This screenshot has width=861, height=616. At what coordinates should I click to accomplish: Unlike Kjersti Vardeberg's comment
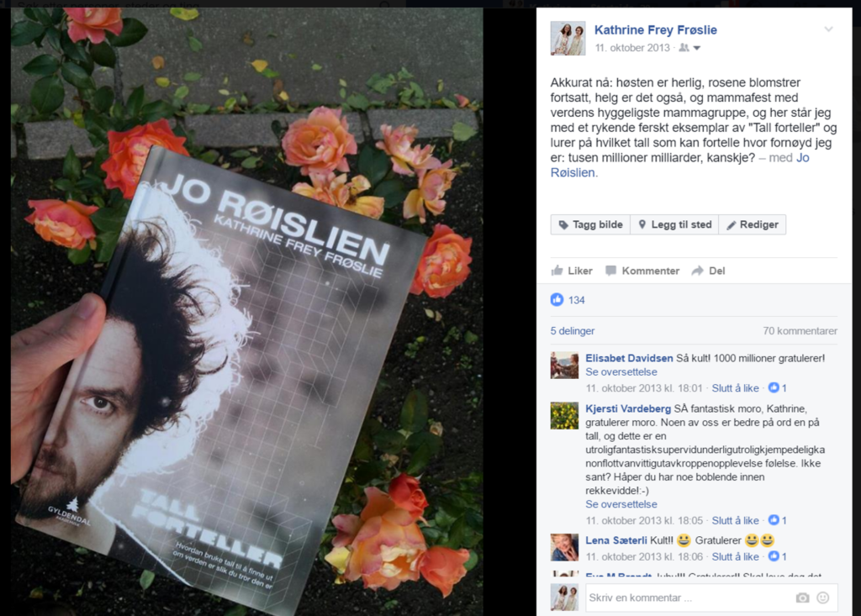735,520
